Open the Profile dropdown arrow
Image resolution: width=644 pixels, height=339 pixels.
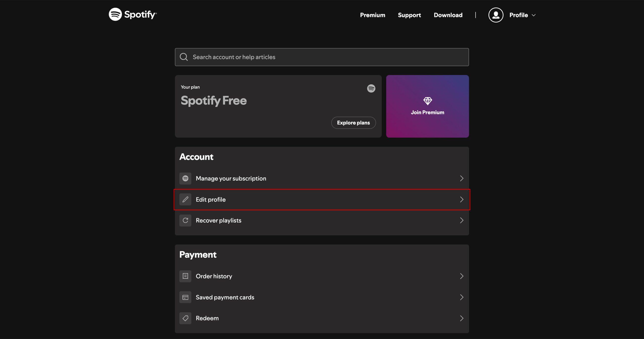tap(534, 15)
